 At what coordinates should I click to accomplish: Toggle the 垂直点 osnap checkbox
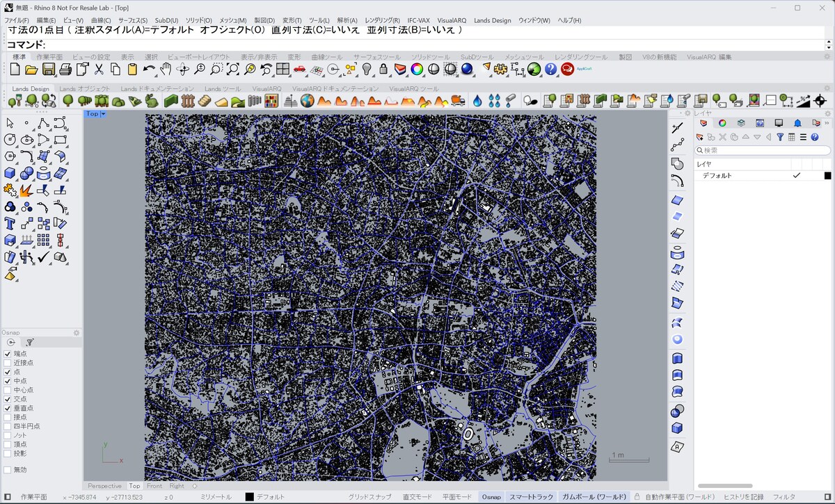coord(8,408)
